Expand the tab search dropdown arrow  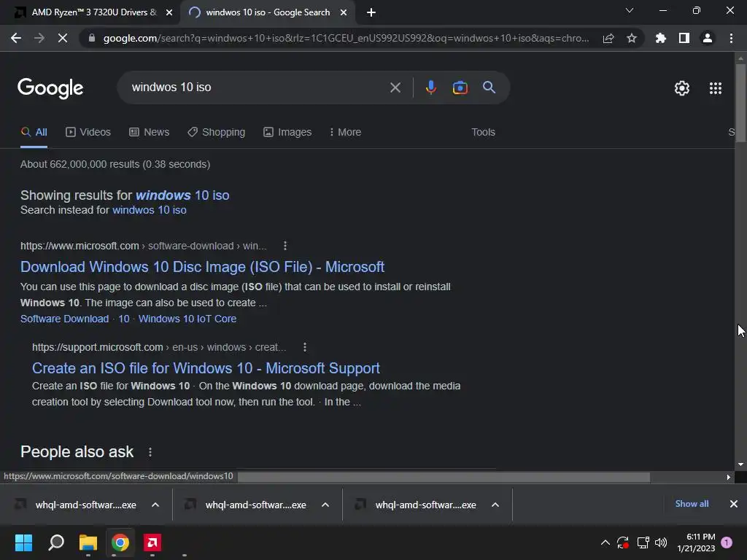point(630,10)
